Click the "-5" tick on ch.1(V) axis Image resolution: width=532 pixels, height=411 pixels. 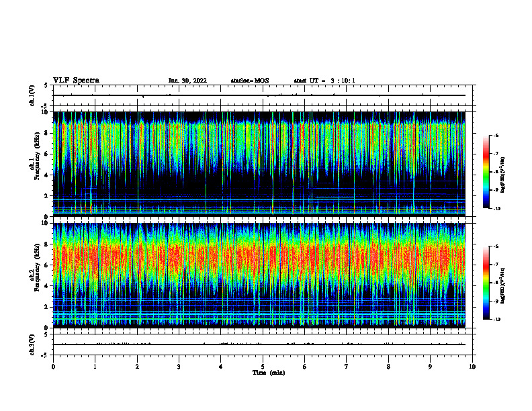[x=45, y=106]
